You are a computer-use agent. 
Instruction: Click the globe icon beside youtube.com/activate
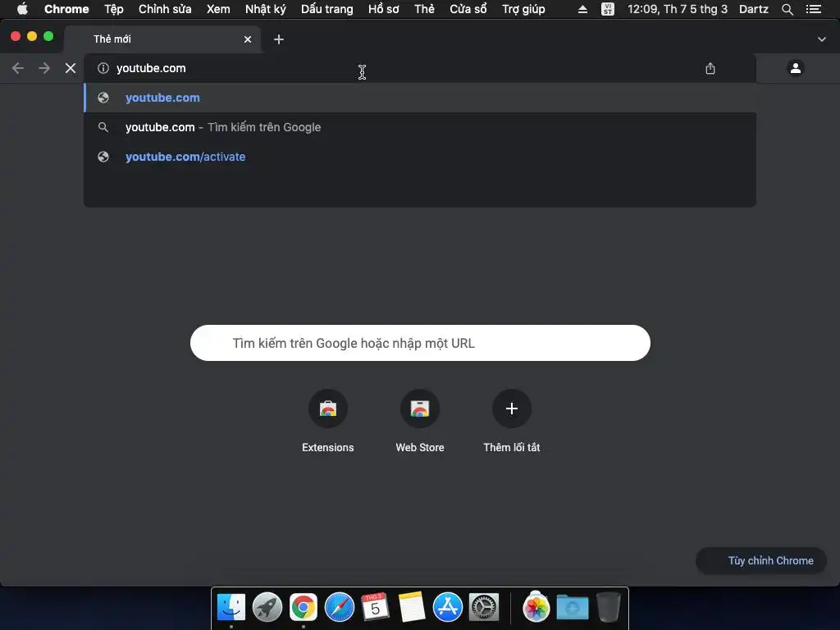tap(103, 157)
